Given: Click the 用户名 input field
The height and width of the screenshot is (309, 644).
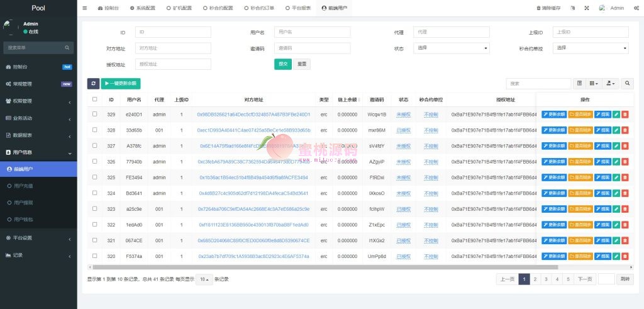Looking at the screenshot, I should click(x=312, y=32).
